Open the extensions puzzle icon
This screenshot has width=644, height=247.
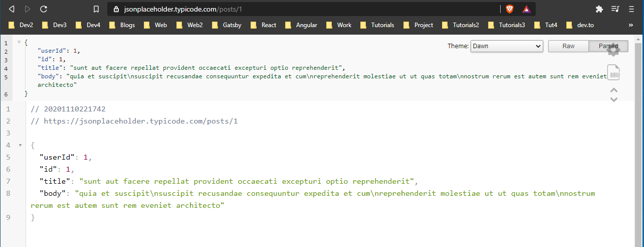[x=599, y=9]
